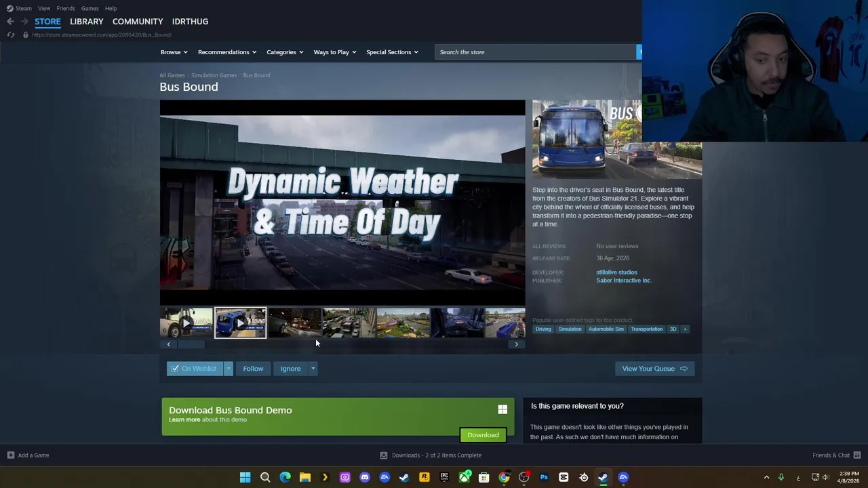Open the stillalive studios developer link

click(x=616, y=272)
